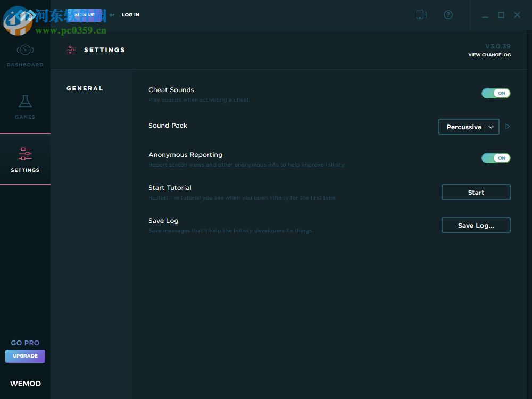Click the Upgrade button
The image size is (532, 399).
click(x=25, y=356)
